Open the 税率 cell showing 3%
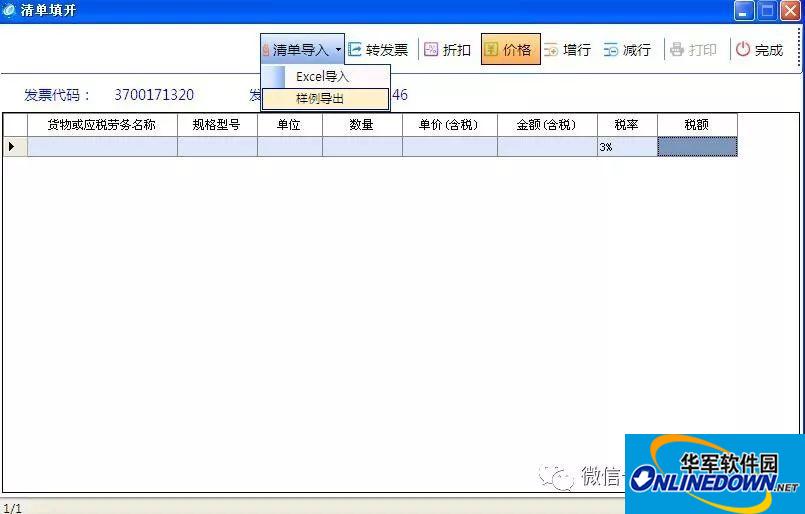This screenshot has height=514, width=805. tap(627, 147)
